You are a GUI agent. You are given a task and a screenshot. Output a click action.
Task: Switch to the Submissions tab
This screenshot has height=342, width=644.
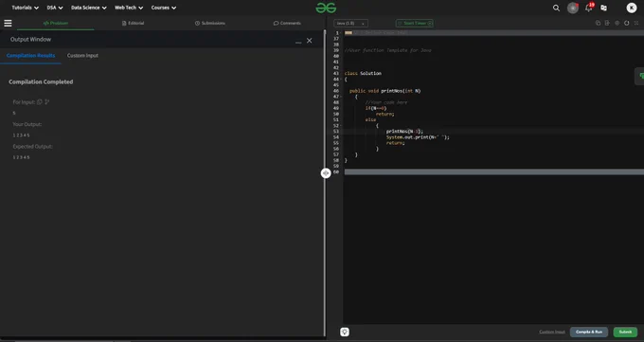(x=210, y=23)
